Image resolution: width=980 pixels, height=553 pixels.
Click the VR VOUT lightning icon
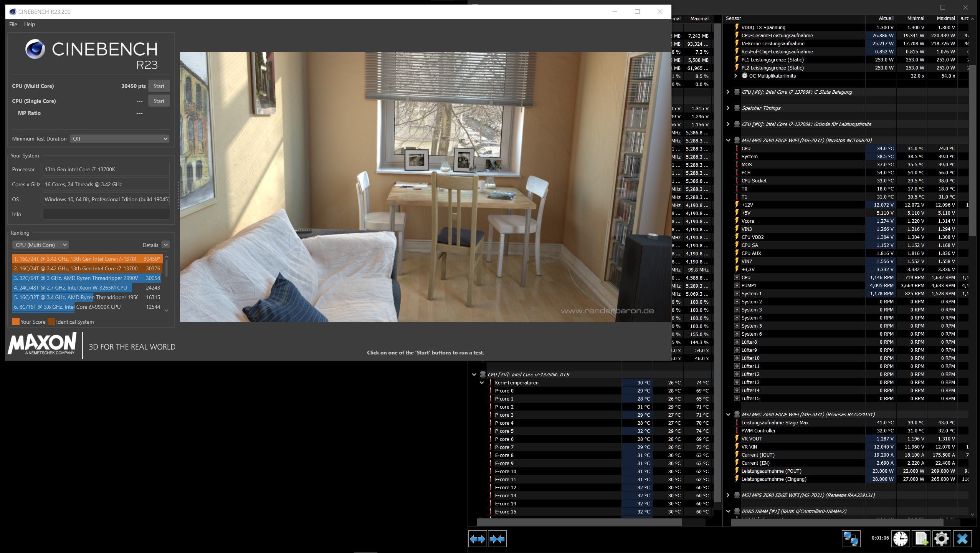click(737, 439)
